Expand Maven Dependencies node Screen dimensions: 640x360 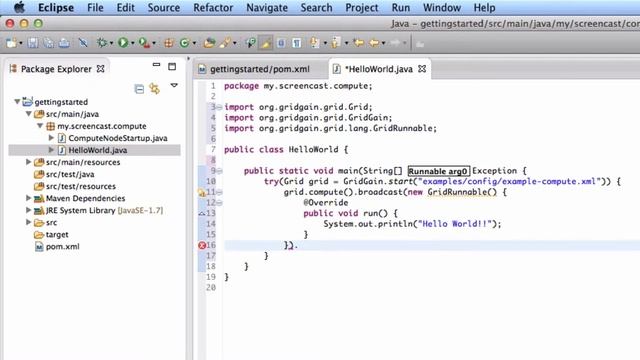[x=29, y=198]
